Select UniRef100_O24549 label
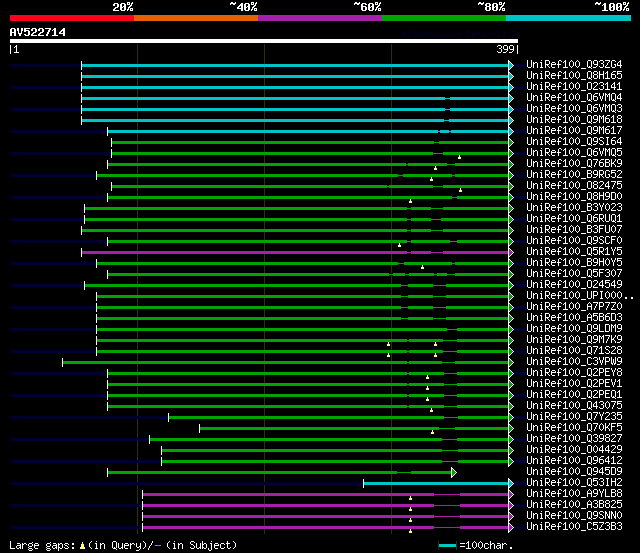Image resolution: width=640 pixels, height=553 pixels. click(x=574, y=285)
